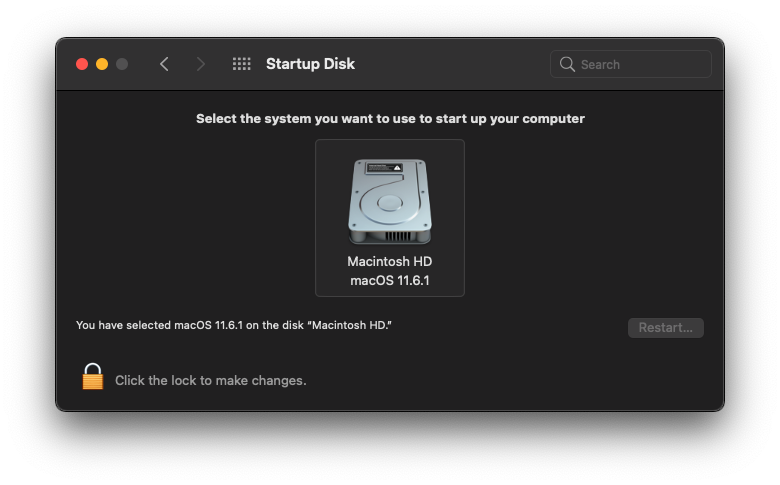Focus the Search text field

tap(630, 64)
